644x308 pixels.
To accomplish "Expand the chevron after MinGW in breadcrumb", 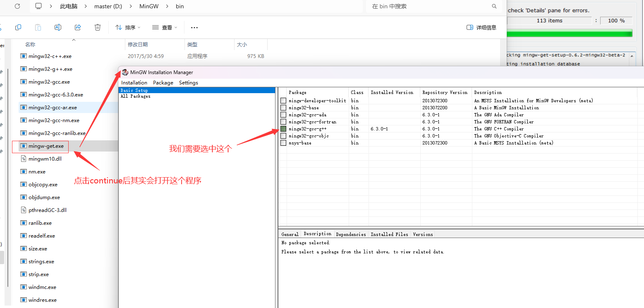I will coord(167,6).
